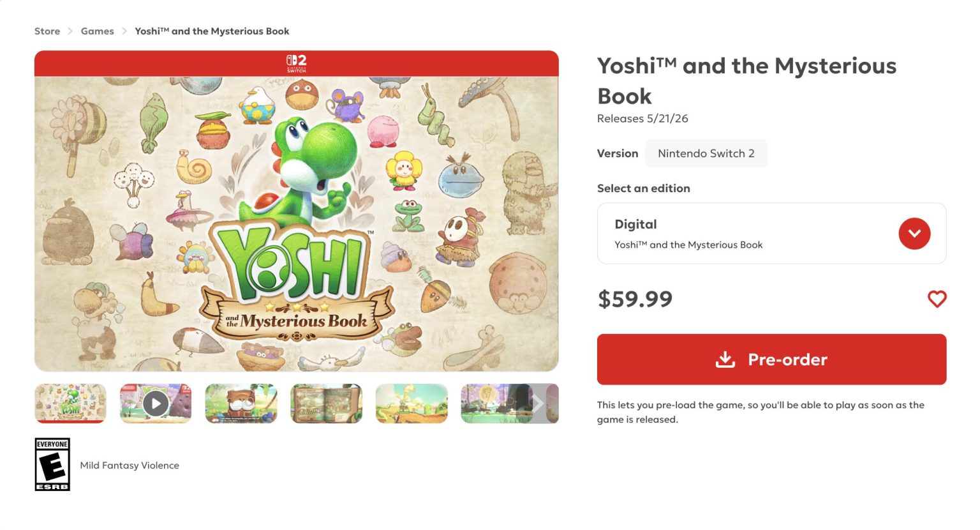Screen dimensions: 980x530
Task: Click the $59.99 price
Action: click(635, 299)
